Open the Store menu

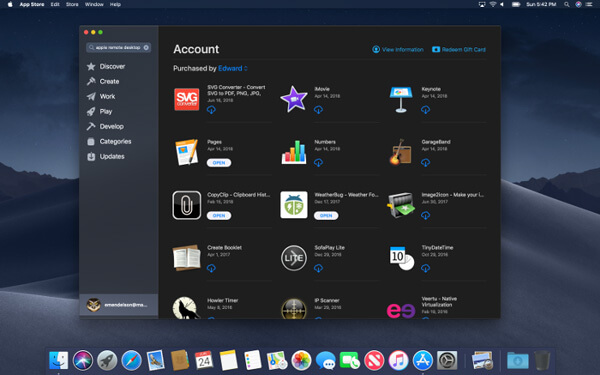[x=72, y=4]
